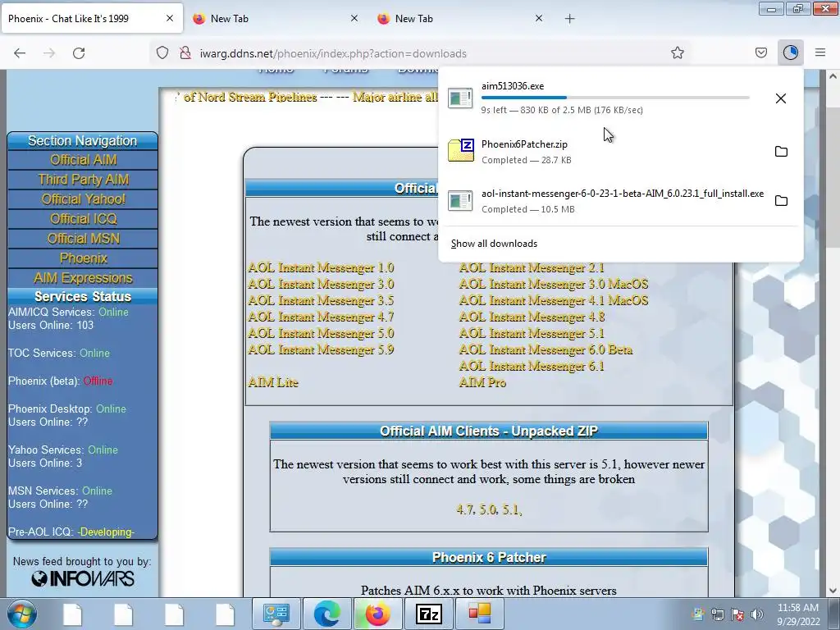Download AOL Instant Messenger 6.0 Beta
This screenshot has width=840, height=630.
click(x=546, y=349)
